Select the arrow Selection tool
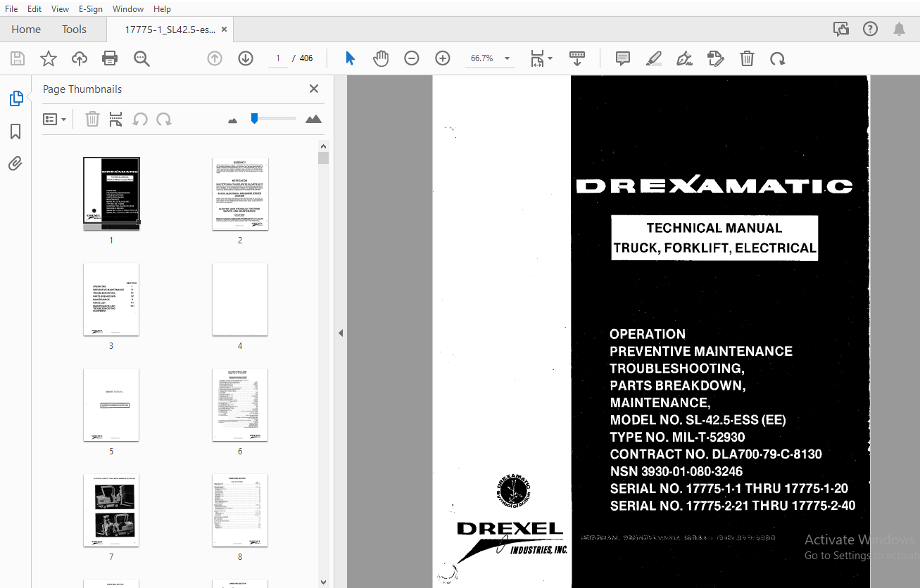 (x=351, y=58)
